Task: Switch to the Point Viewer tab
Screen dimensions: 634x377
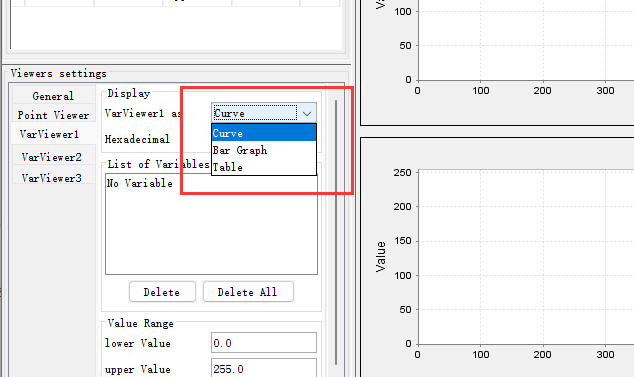Action: [53, 115]
